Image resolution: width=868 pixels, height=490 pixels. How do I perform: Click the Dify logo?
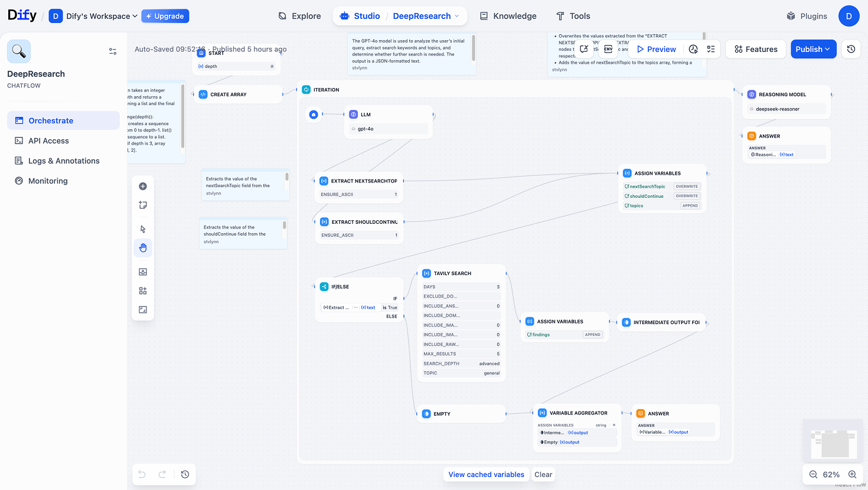point(22,15)
